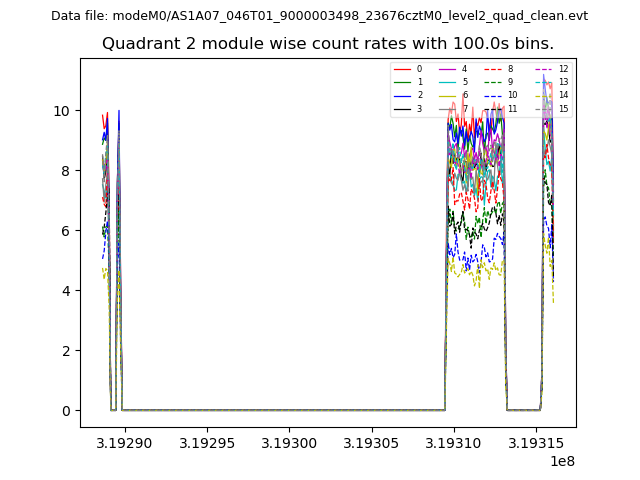The image size is (640, 480).
Task: Click the yellow solid legend swatch for module 6
Action: [448, 95]
